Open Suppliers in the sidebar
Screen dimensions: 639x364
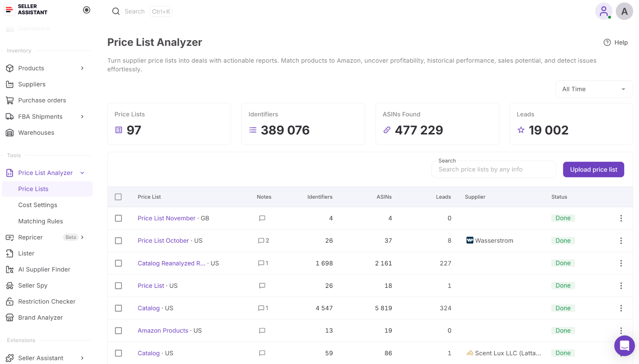[32, 84]
